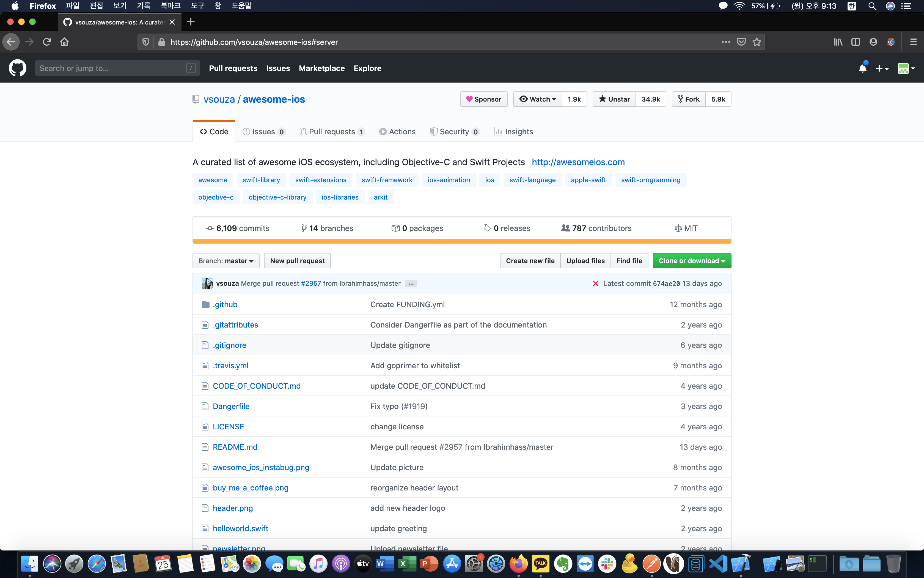Click the browser back arrow
This screenshot has width=924, height=578.
coord(11,42)
